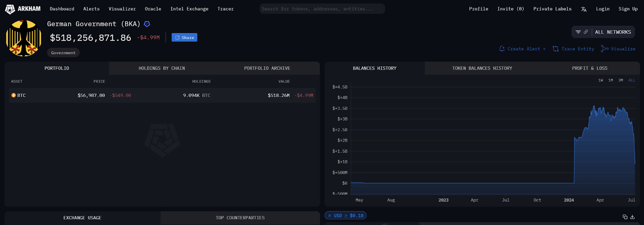Set chart range to 3M
Viewport: 644px width, 225px height.
click(621, 80)
